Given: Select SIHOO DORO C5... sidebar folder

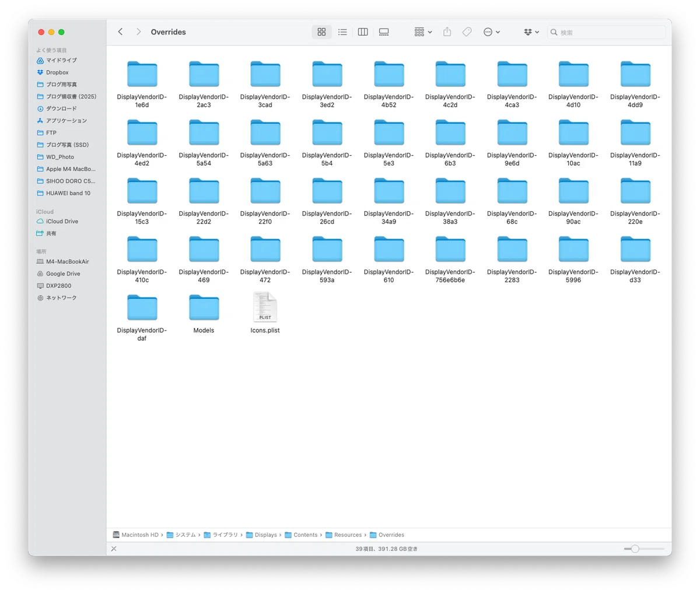Looking at the screenshot, I should point(69,181).
